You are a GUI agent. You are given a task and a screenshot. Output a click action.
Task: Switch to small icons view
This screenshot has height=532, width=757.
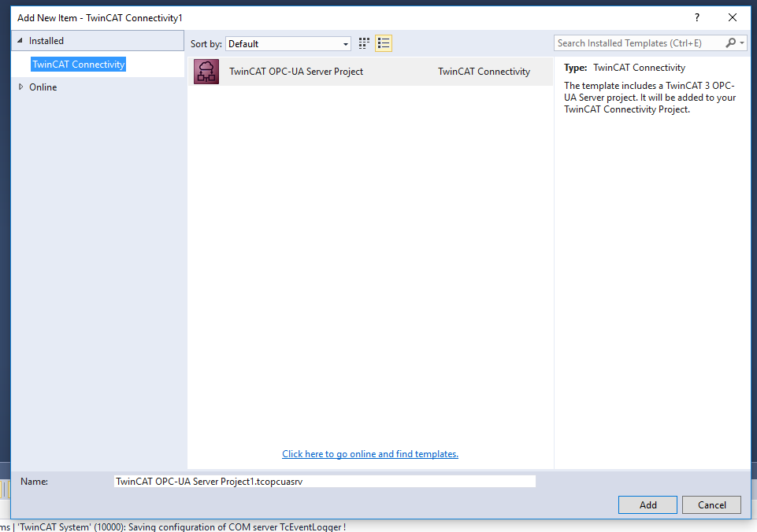(x=364, y=43)
